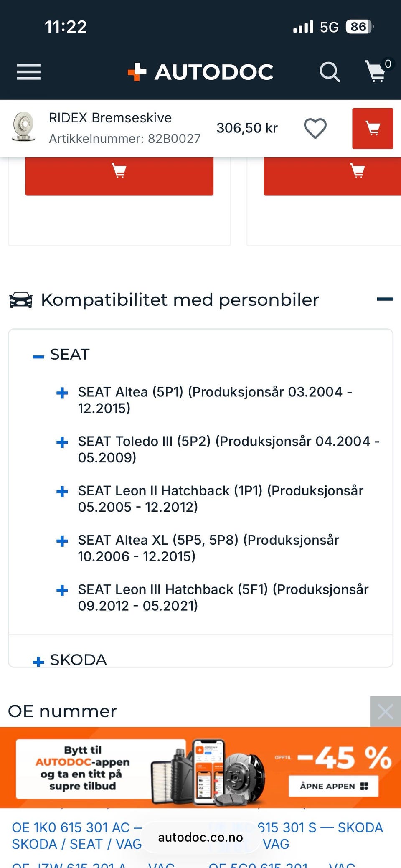Add RIDEX Bremseskive to cart from sticky bar
Image resolution: width=401 pixels, height=868 pixels.
pos(373,128)
